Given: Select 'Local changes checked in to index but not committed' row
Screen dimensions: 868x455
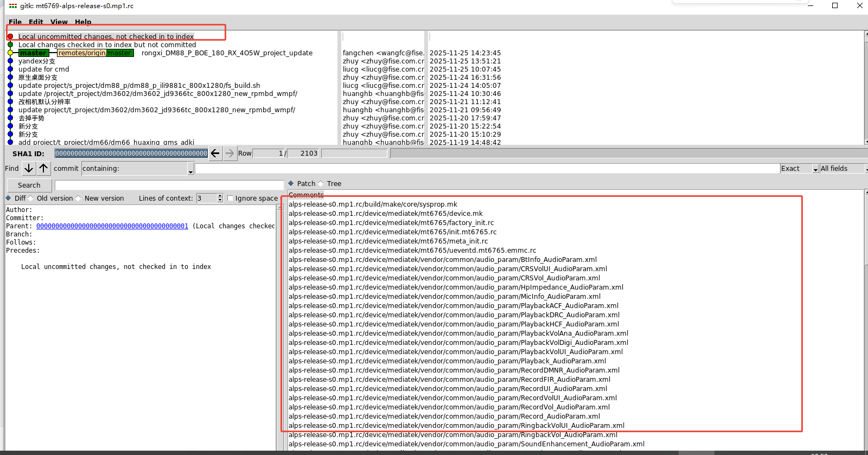Looking at the screenshot, I should [107, 45].
